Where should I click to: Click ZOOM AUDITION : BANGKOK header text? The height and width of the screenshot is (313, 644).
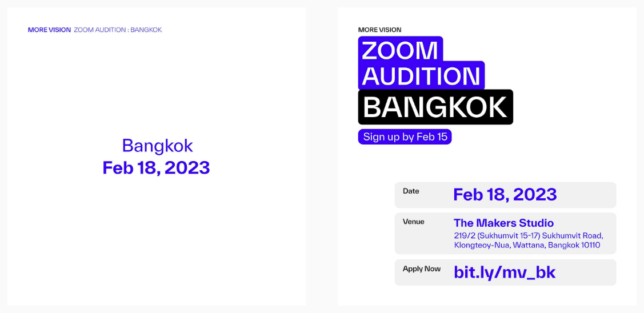point(118,30)
